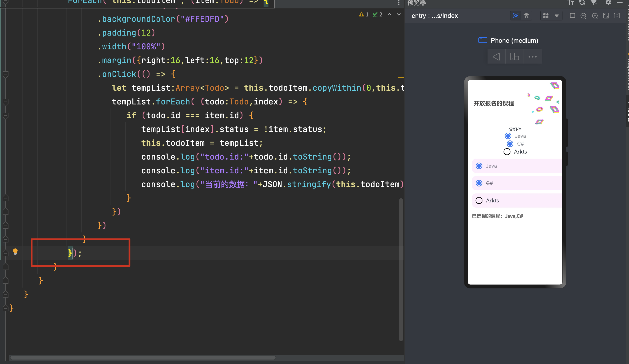Image resolution: width=629 pixels, height=364 pixels.
Task: Click the fit-frame crop icon
Action: click(x=572, y=16)
